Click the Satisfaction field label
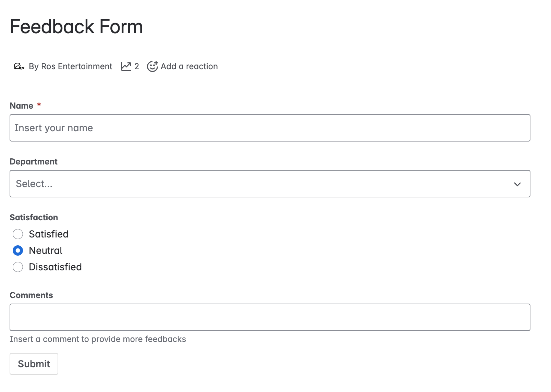Image resolution: width=551 pixels, height=392 pixels. coord(34,217)
